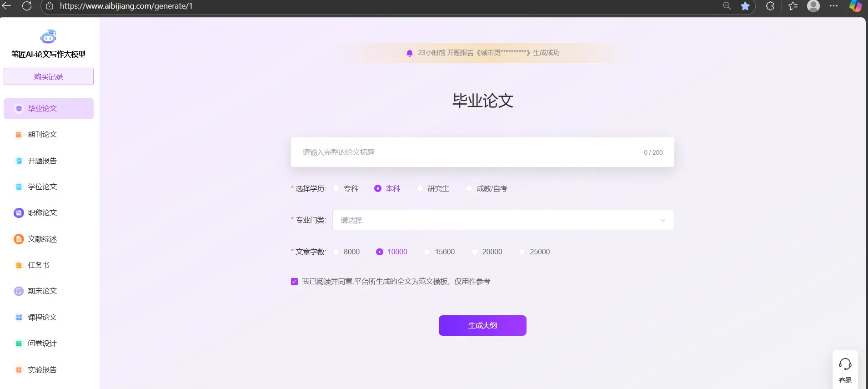Open the browser extensions puzzle icon
This screenshot has height=389, width=868.
click(770, 6)
